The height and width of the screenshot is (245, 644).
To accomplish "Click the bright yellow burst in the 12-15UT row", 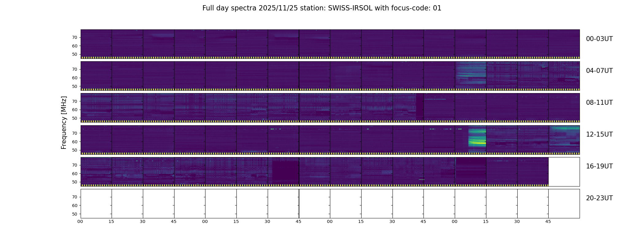I will 477,139.
